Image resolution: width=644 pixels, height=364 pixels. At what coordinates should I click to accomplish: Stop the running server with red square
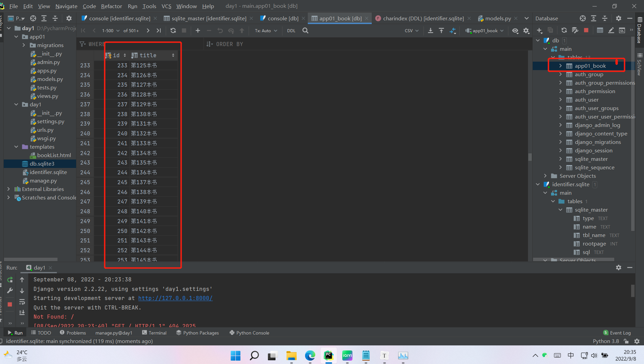coord(10,304)
